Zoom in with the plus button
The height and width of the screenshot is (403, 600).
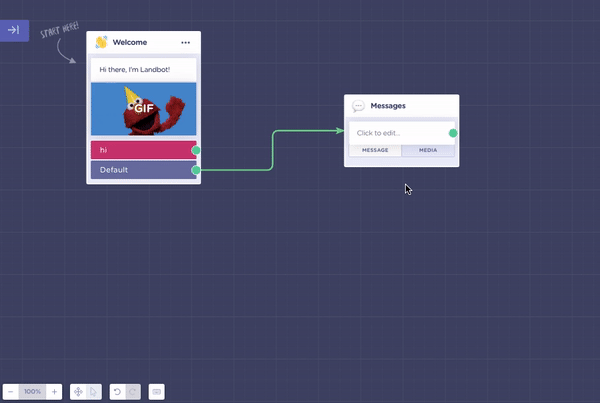(54, 392)
